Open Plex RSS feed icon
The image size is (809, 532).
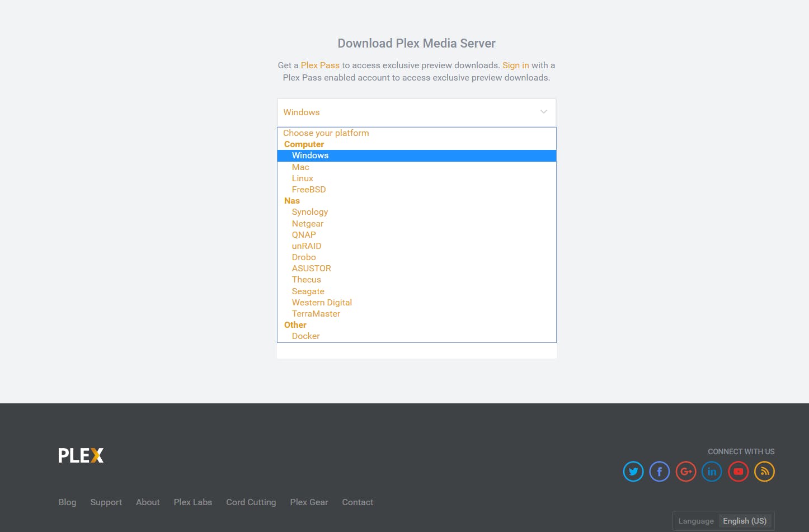coord(765,472)
